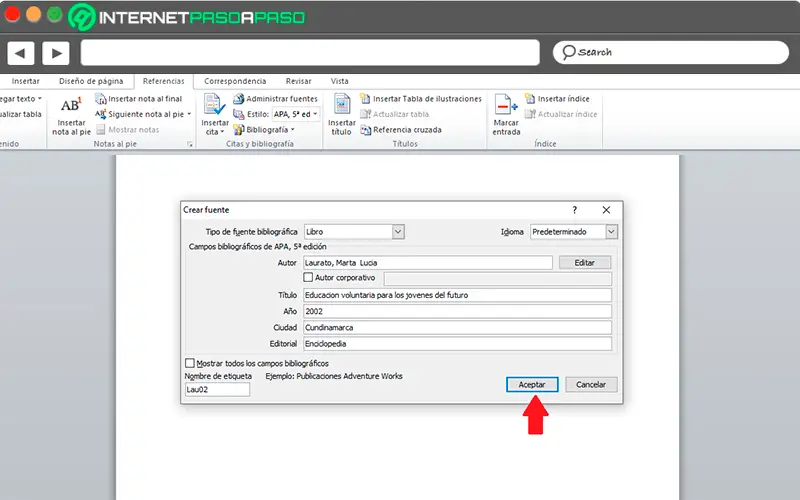Enable Mostrar todos los campos bibliográficos
The height and width of the screenshot is (500, 800).
tap(190, 363)
